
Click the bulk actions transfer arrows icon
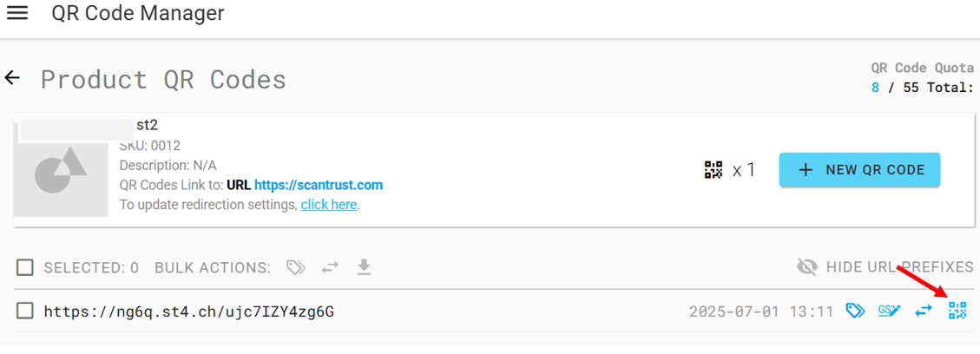pos(330,267)
